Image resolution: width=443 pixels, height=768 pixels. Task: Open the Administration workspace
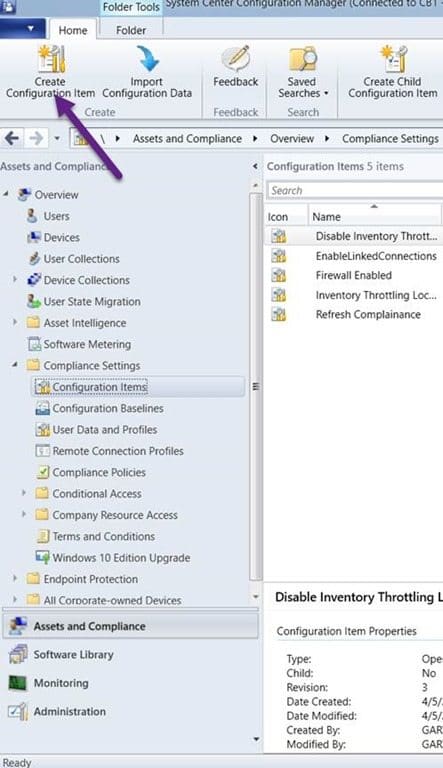point(69,711)
